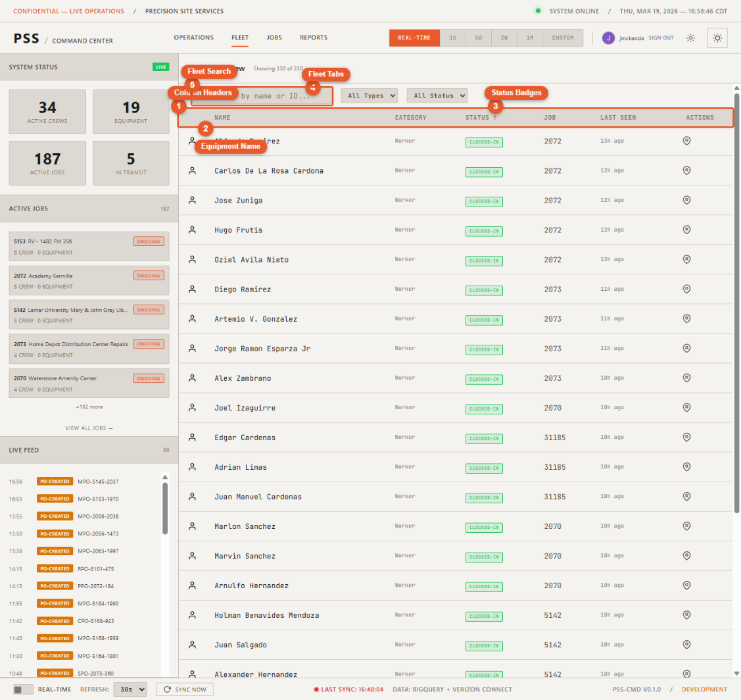Click the green SYSTEM ONLINE status dot
741x700 pixels.
[x=537, y=11]
